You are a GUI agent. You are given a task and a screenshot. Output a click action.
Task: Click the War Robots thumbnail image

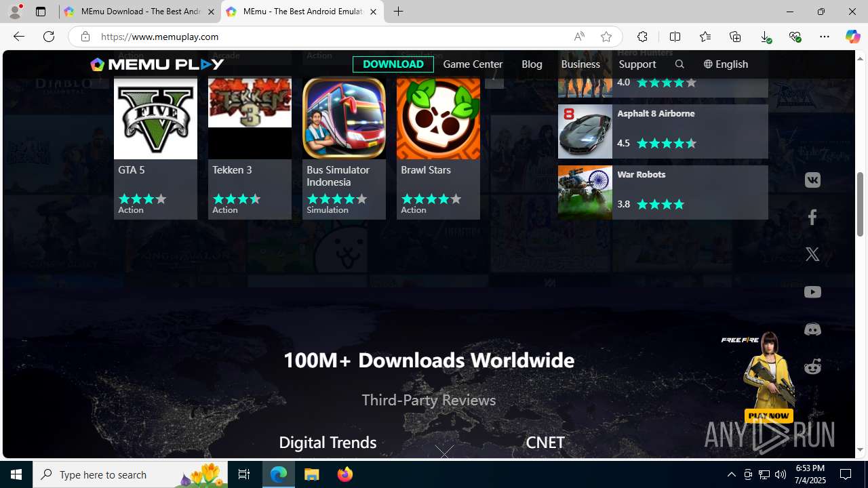click(x=585, y=192)
